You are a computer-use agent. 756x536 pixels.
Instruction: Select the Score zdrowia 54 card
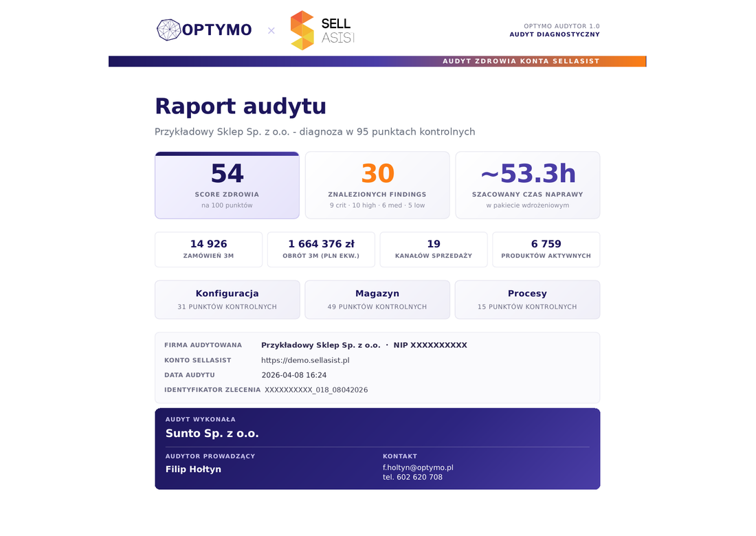coord(227,186)
